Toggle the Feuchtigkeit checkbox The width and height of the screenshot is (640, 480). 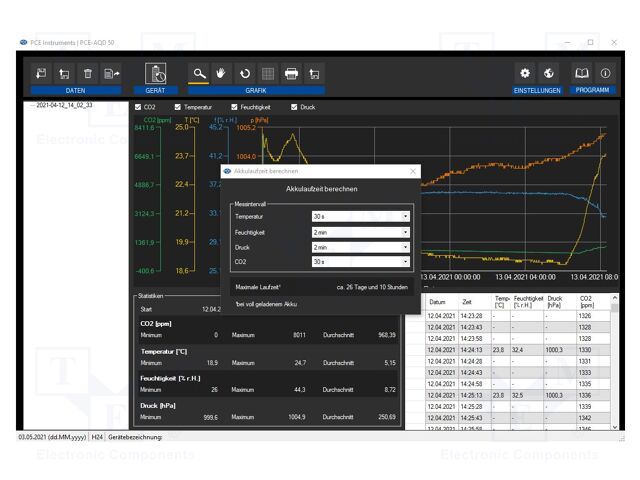point(234,107)
